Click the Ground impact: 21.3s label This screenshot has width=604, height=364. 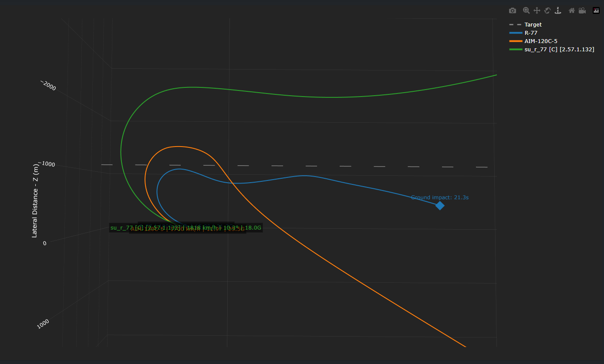[440, 197]
